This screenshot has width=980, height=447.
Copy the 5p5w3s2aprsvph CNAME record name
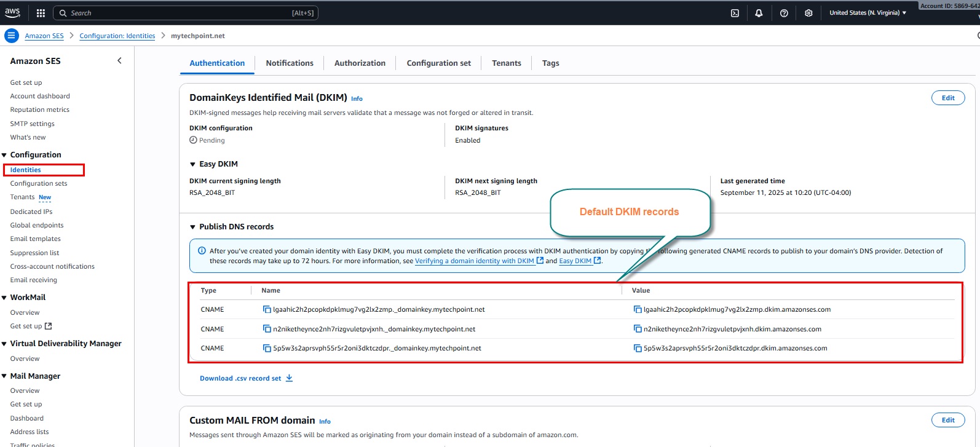click(x=267, y=348)
